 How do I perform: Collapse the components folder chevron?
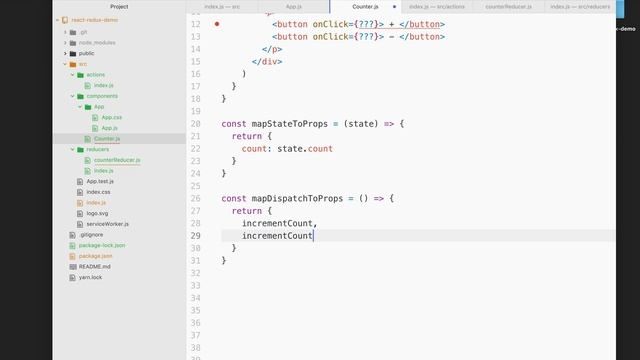tap(73, 96)
